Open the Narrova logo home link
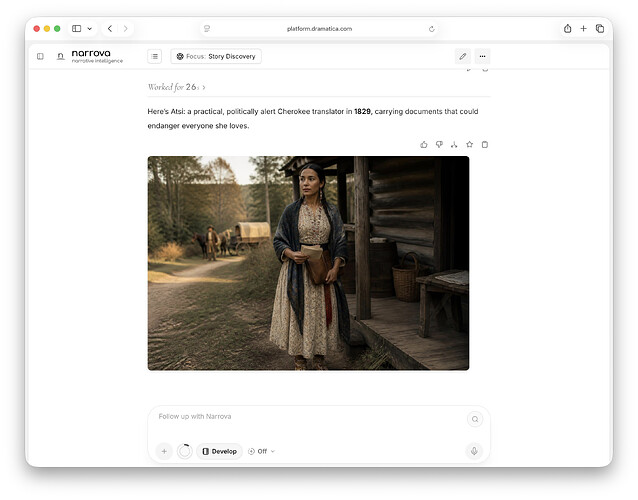 pos(90,56)
